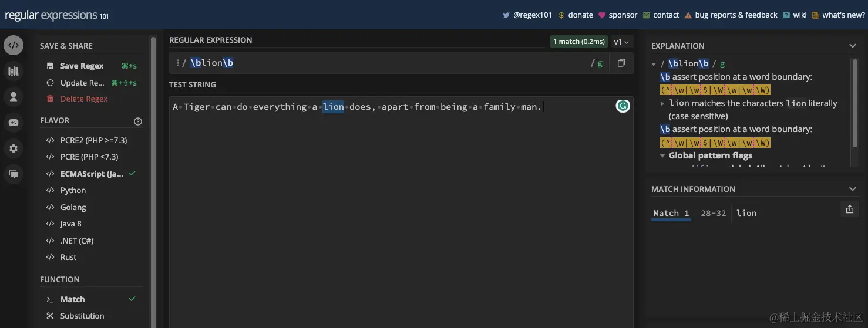Open the account user icon in sidebar
Image resolution: width=868 pixels, height=328 pixels.
click(14, 97)
